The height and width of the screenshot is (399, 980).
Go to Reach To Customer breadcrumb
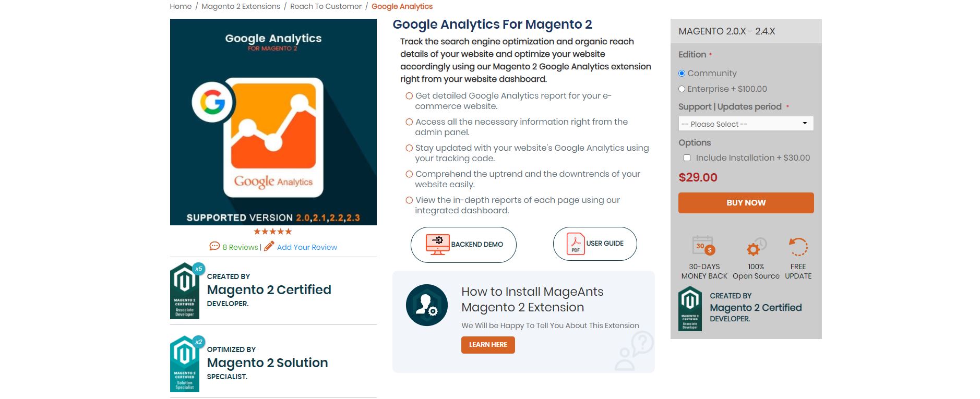(x=326, y=6)
